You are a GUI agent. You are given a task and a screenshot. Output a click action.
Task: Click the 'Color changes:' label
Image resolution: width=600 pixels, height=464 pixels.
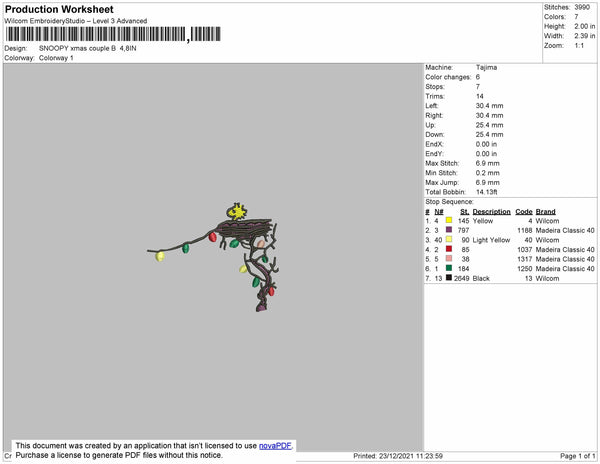(x=448, y=77)
